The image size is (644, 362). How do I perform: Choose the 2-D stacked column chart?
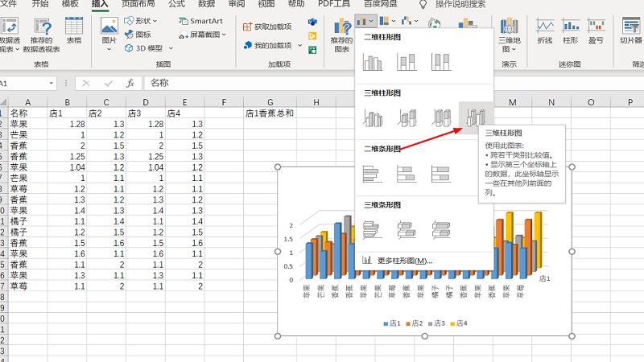[407, 62]
